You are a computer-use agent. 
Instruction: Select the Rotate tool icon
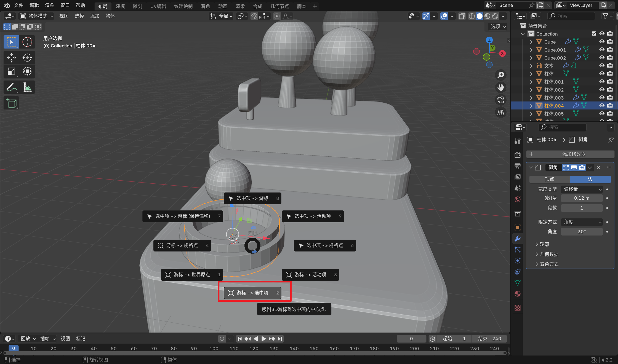pyautogui.click(x=27, y=58)
